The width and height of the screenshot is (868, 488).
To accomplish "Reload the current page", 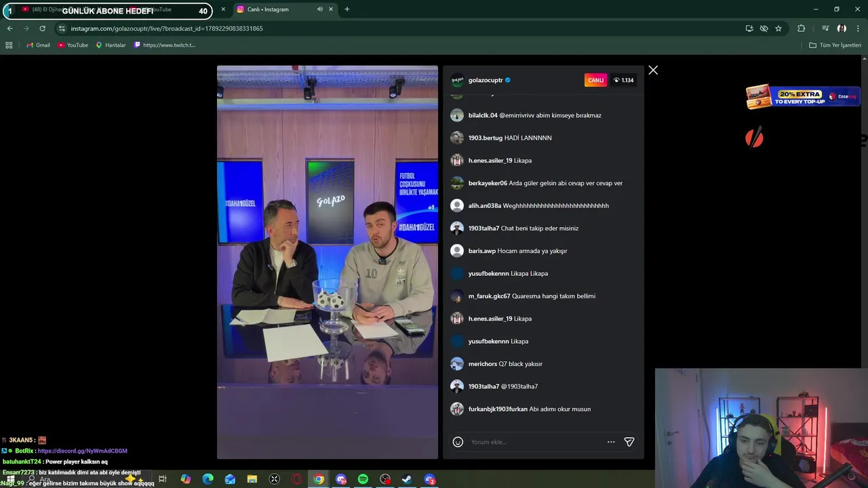I will [42, 28].
